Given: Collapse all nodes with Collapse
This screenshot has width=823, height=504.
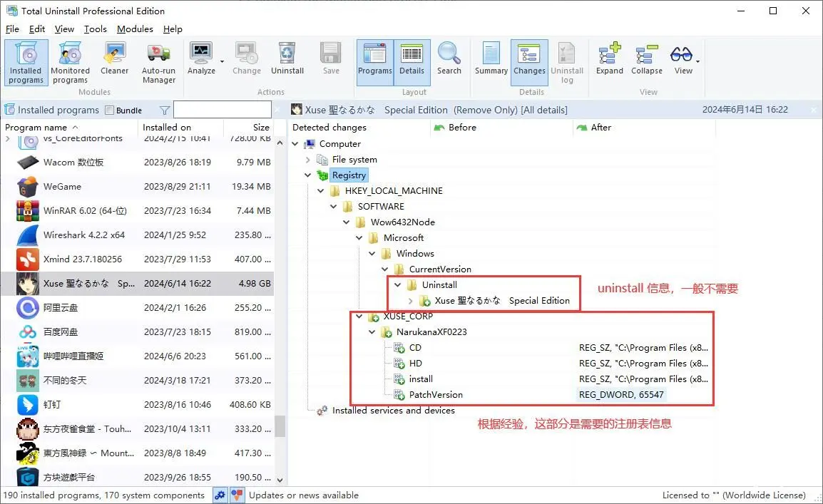Looking at the screenshot, I should pyautogui.click(x=647, y=58).
